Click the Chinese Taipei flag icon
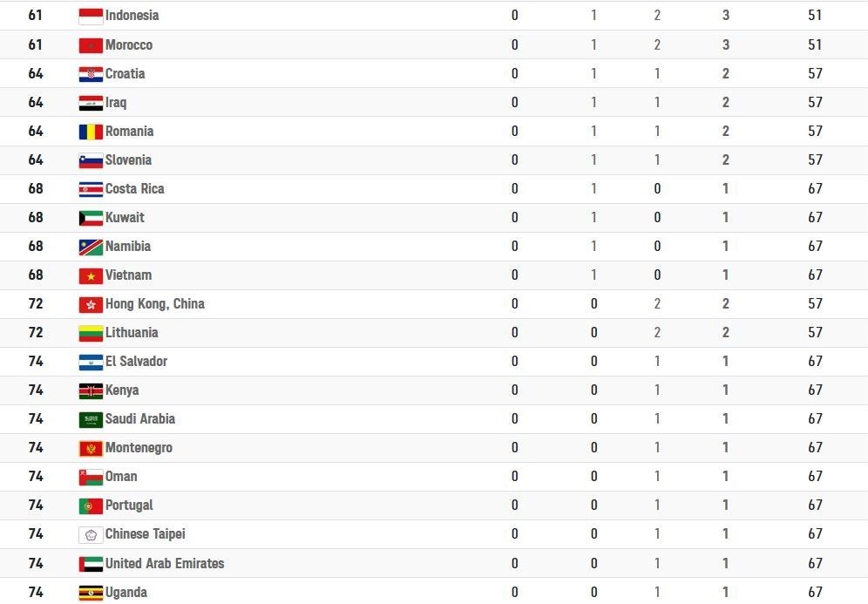The height and width of the screenshot is (604, 868). [91, 533]
